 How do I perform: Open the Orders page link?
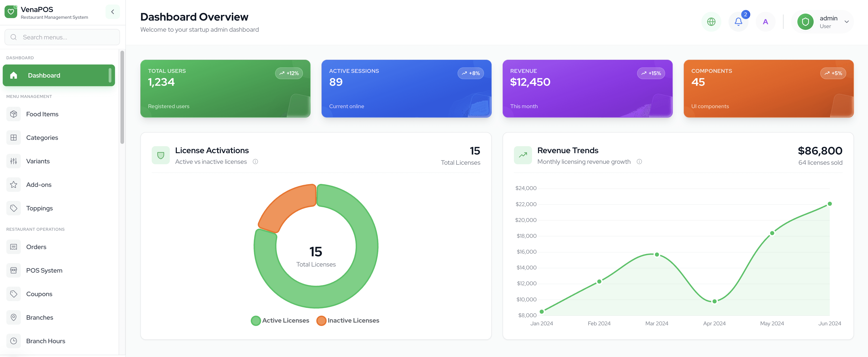36,247
